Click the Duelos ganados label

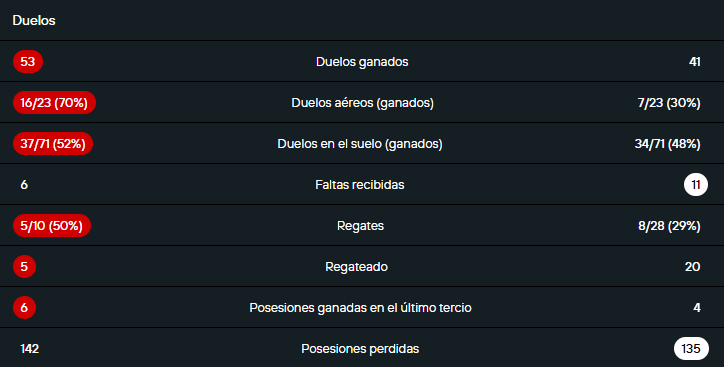(x=362, y=61)
